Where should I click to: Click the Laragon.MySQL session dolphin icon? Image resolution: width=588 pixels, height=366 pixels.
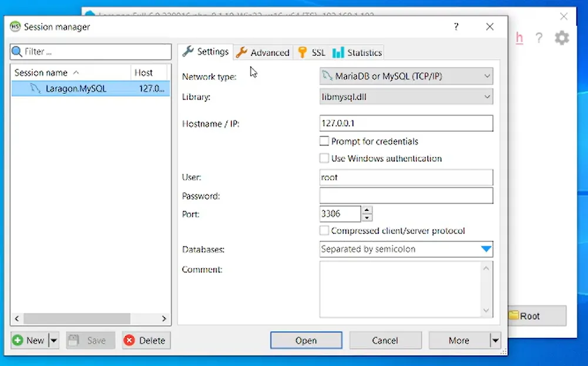click(35, 89)
